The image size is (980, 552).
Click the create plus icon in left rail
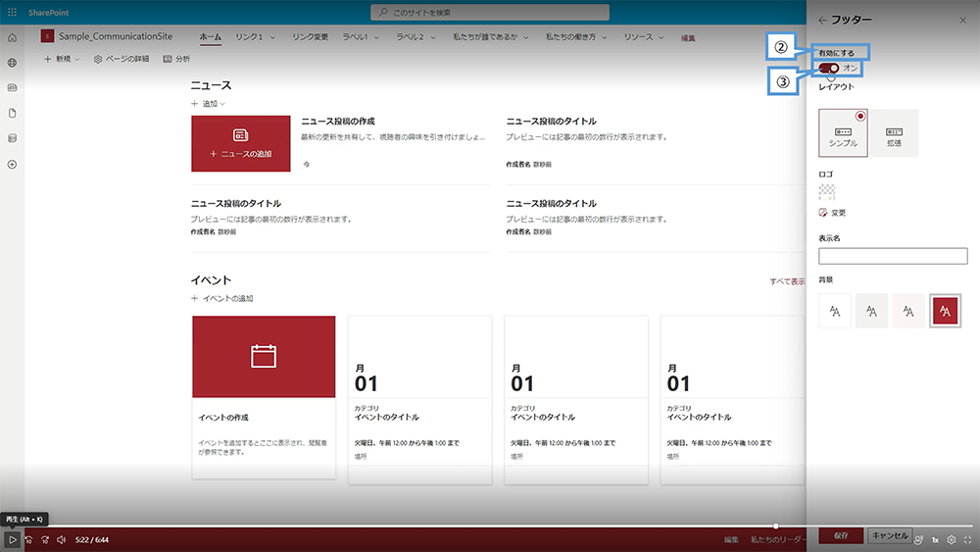tap(12, 165)
